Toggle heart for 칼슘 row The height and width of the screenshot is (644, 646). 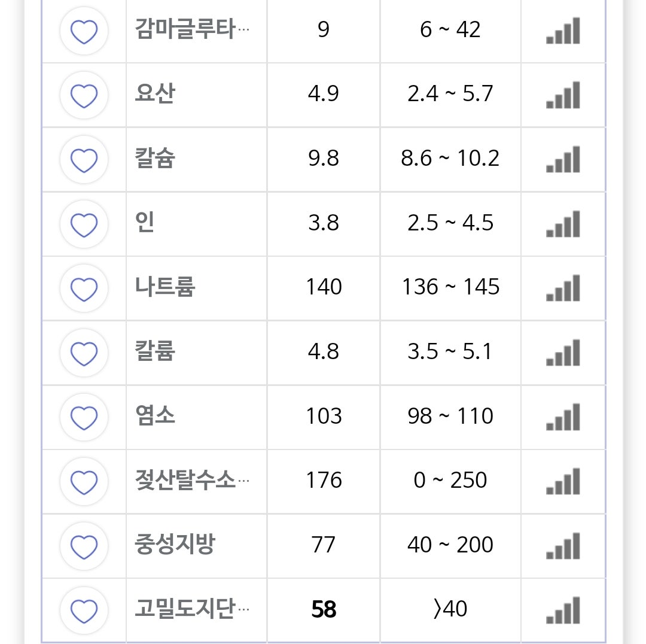(84, 160)
